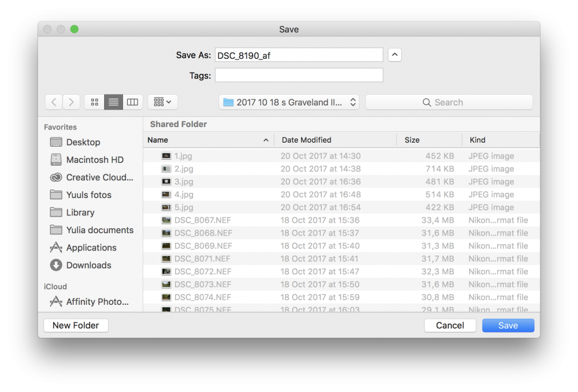
Task: Open Downloads in the sidebar
Action: click(x=80, y=265)
